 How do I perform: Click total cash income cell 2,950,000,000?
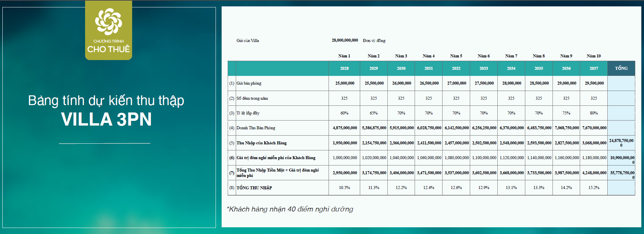tap(345, 173)
